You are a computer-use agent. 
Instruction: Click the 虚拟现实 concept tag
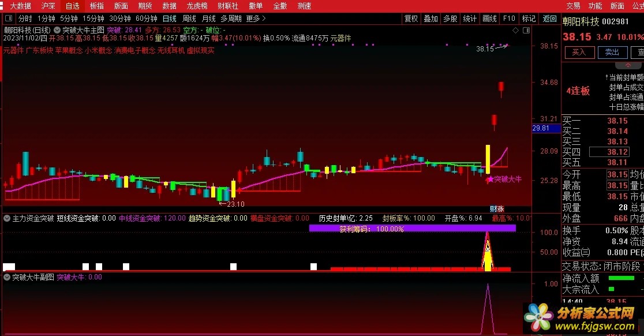(201, 51)
